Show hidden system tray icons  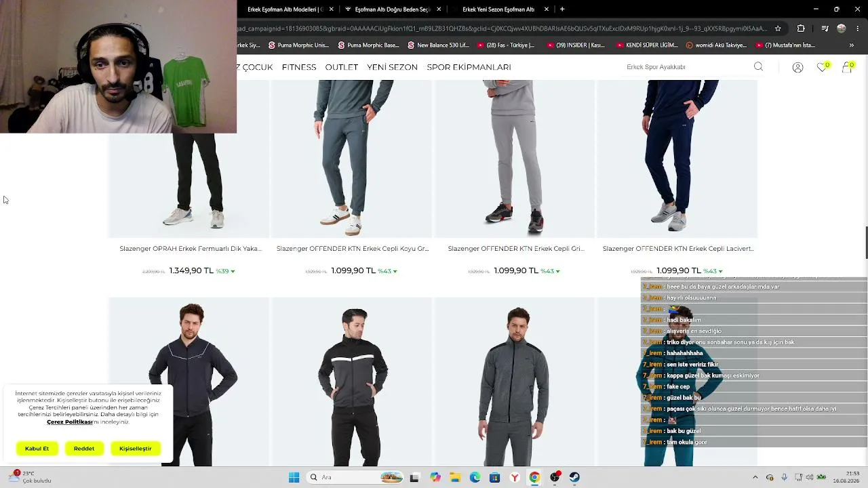[755, 477]
